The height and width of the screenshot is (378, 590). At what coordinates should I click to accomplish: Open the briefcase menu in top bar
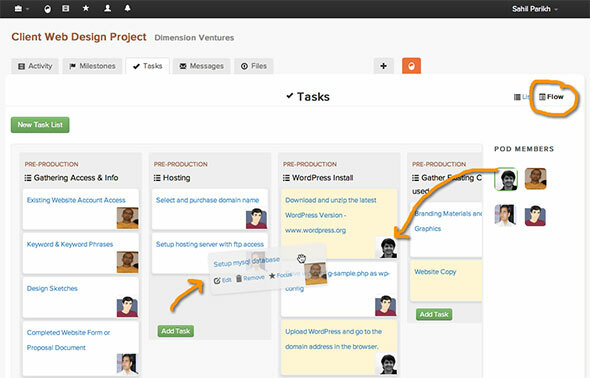(x=21, y=9)
